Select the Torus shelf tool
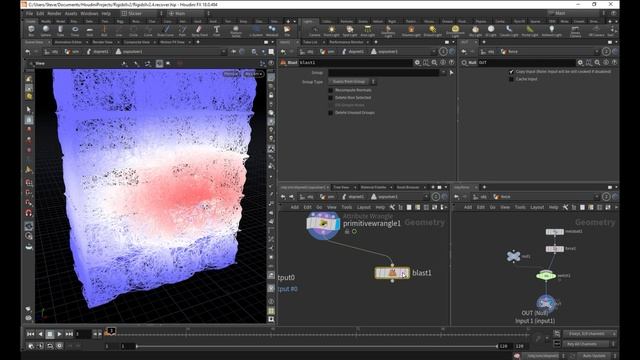 click(75, 30)
